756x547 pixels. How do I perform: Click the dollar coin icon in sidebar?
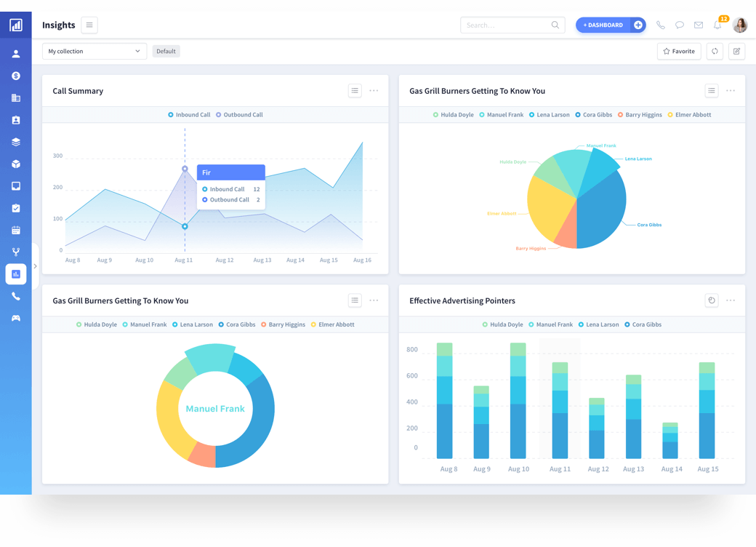tap(16, 76)
